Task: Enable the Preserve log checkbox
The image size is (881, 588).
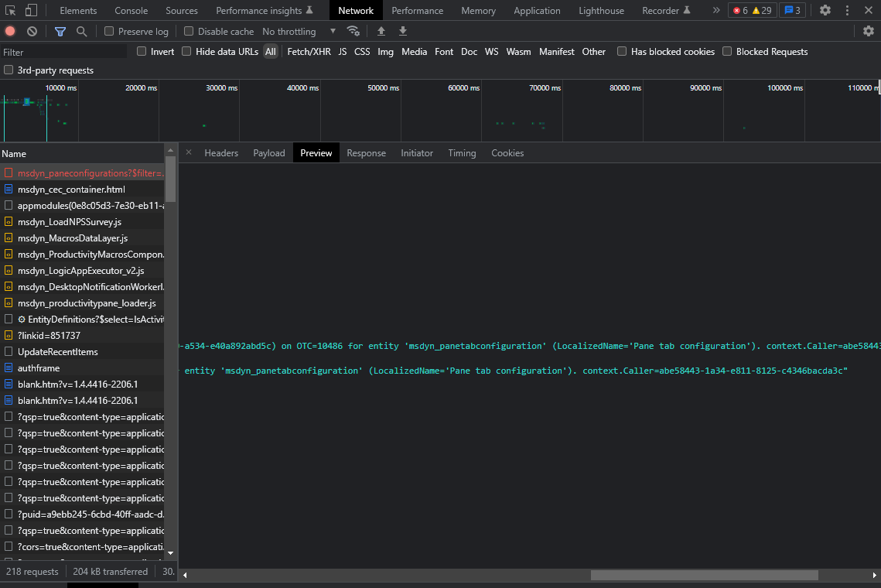Action: [x=109, y=31]
